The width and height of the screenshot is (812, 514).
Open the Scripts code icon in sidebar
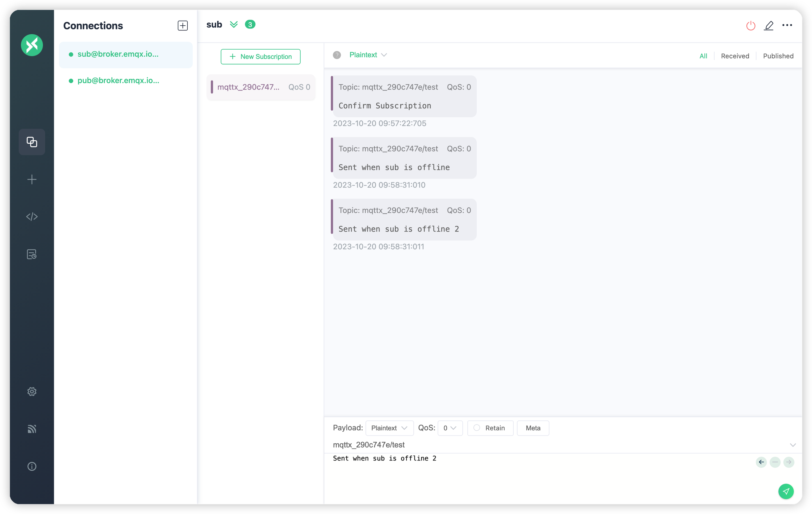pos(32,217)
